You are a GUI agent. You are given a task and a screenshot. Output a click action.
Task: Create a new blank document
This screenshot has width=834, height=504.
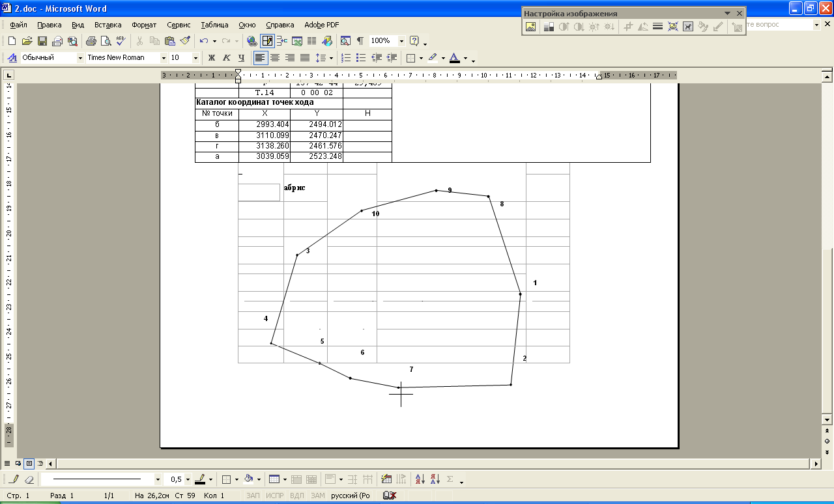pos(12,41)
